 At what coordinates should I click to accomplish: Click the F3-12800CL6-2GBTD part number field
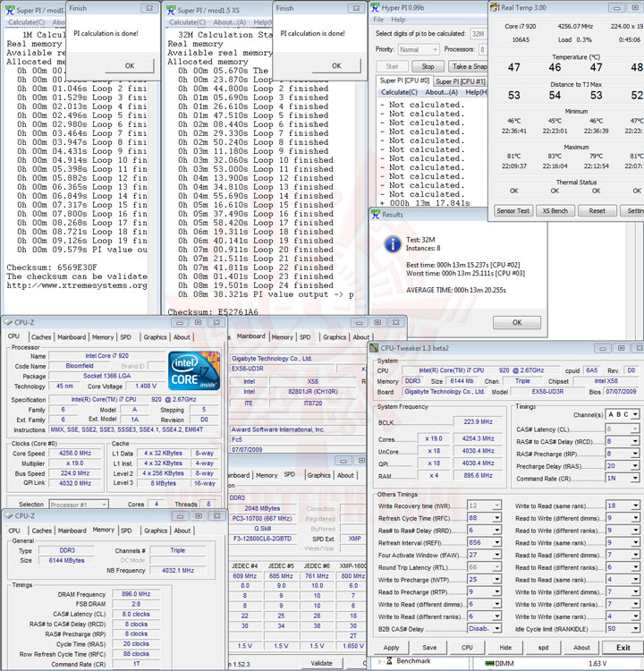pos(262,539)
